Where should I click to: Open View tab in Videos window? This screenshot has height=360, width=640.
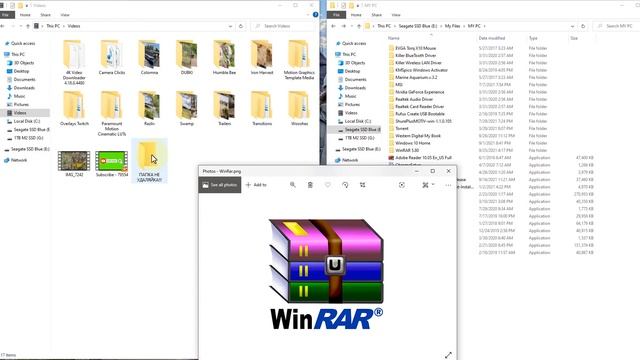tap(65, 15)
